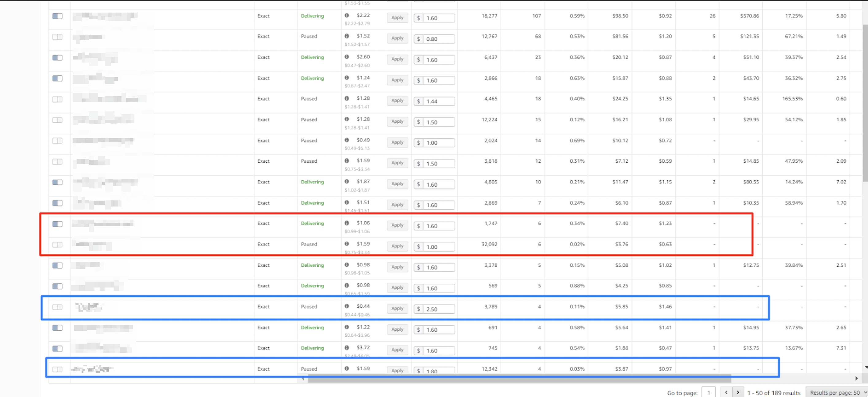Edit bid field showing 2.50
Screen dimensions: 868x397
438,309
